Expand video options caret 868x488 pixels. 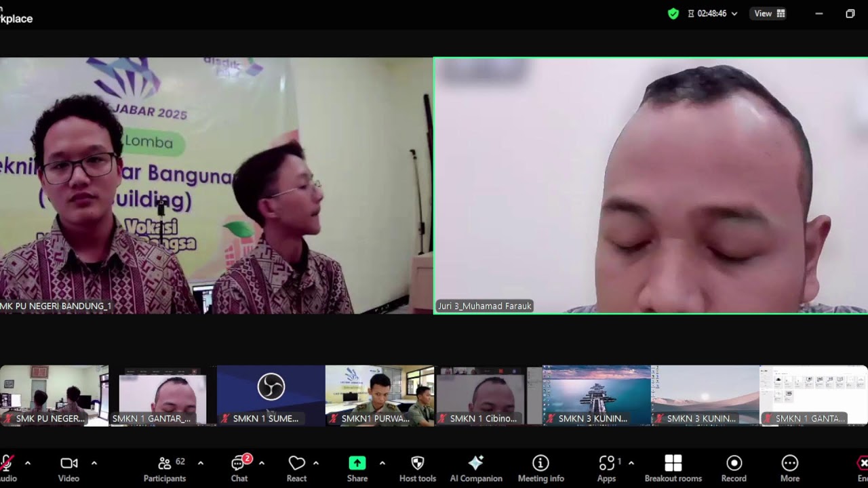[x=94, y=463]
